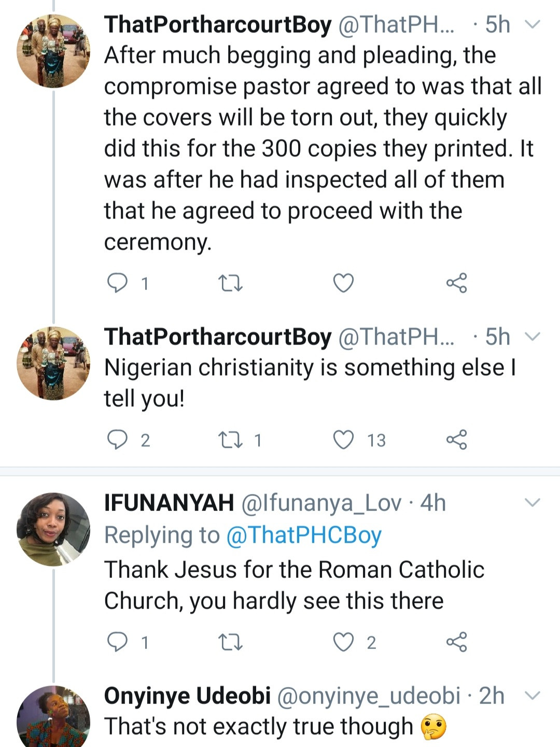Like the "Nigerian christianity is something else" tweet
This screenshot has width=560, height=747.
tap(343, 440)
